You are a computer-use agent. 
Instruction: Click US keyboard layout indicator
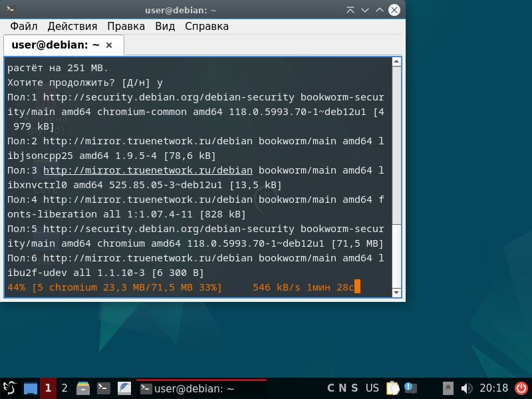click(x=372, y=388)
